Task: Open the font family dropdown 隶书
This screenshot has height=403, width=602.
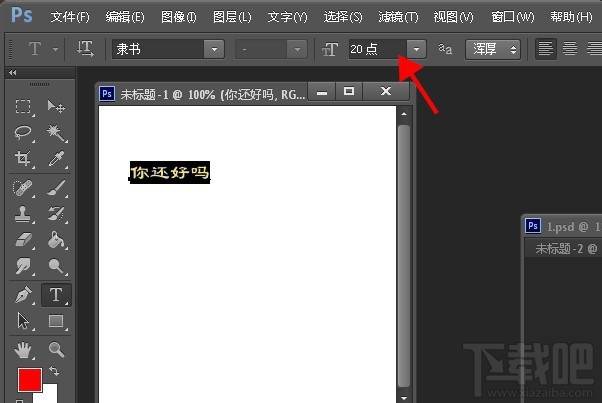Action: [214, 49]
